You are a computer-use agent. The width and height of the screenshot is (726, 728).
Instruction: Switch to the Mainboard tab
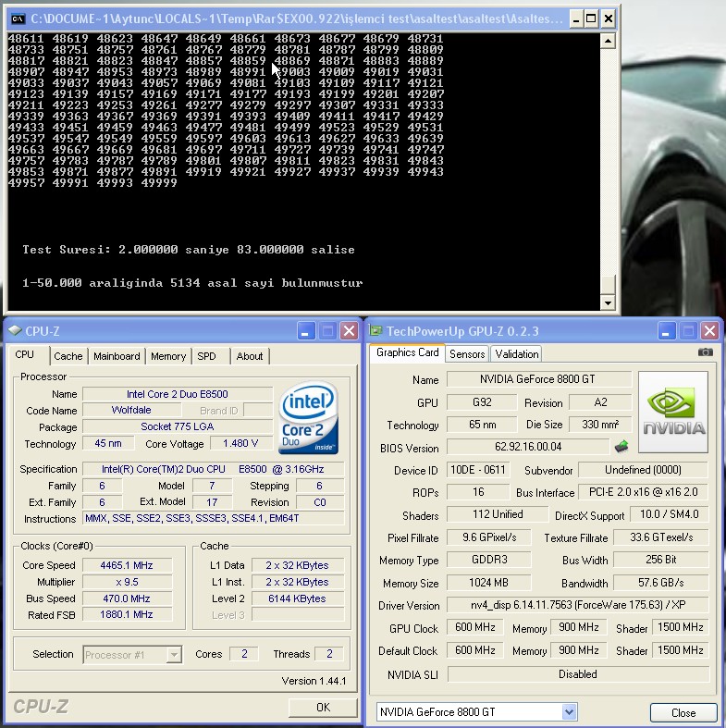(x=117, y=356)
